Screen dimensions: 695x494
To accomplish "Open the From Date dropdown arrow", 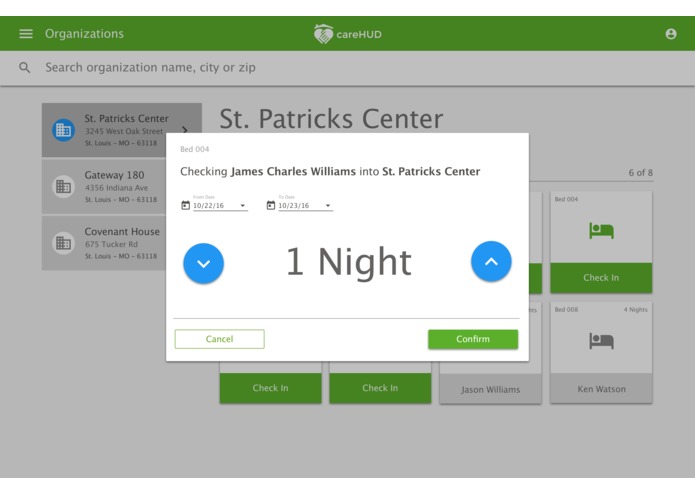I will (242, 206).
